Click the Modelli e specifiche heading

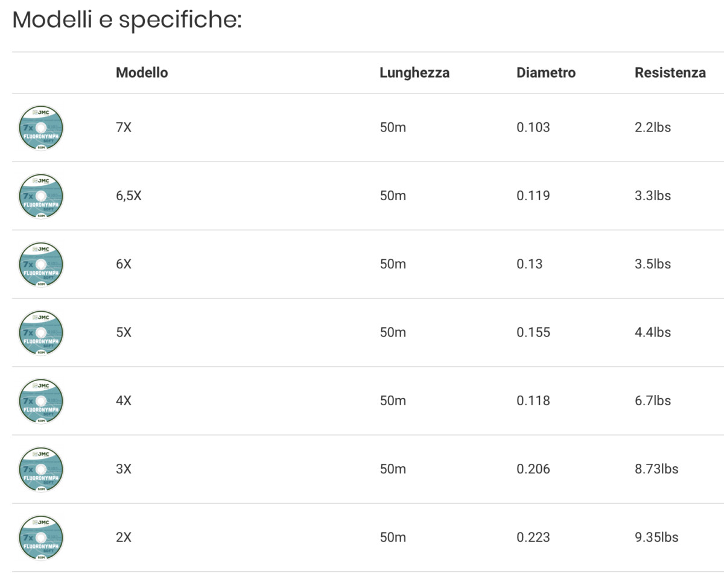127,21
